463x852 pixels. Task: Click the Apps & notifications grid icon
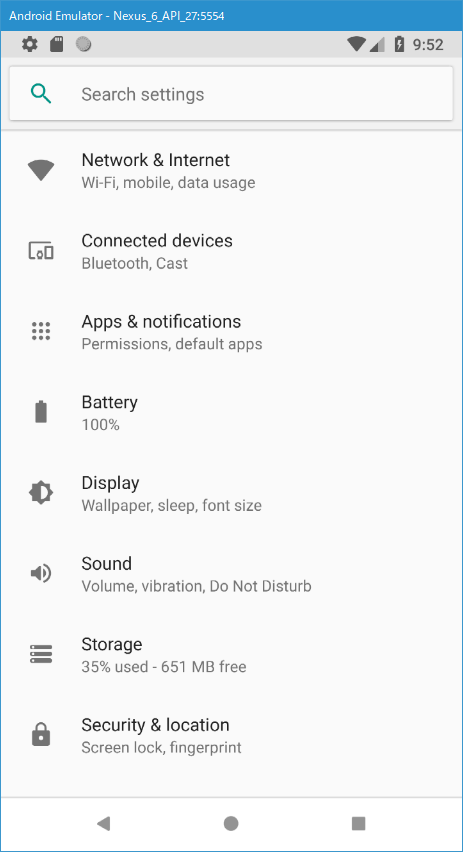click(41, 331)
